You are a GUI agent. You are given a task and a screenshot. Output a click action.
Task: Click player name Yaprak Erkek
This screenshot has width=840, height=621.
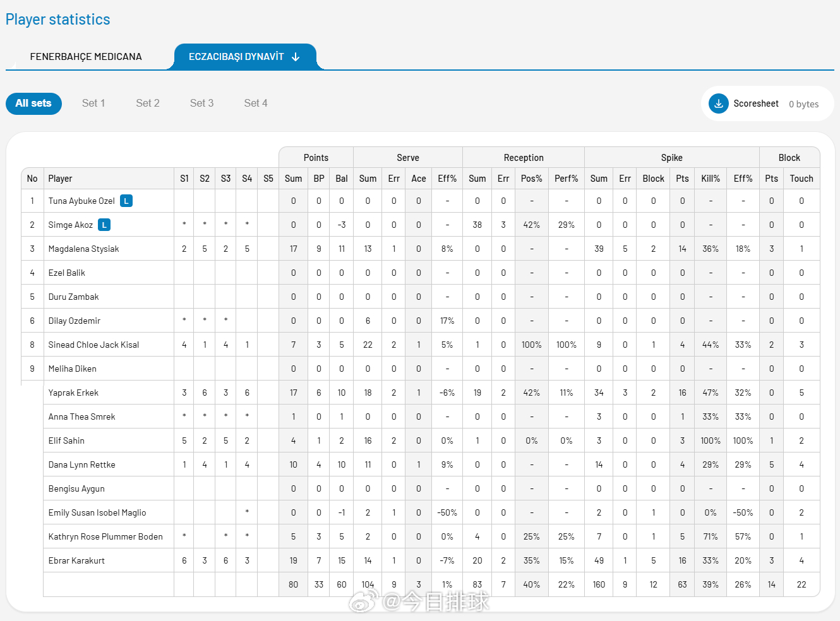click(x=73, y=393)
